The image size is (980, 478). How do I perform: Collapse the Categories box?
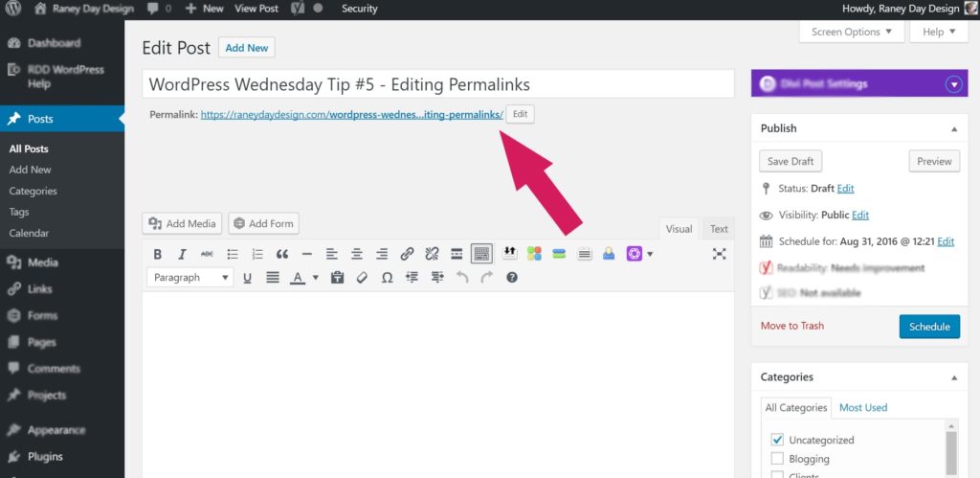point(954,377)
